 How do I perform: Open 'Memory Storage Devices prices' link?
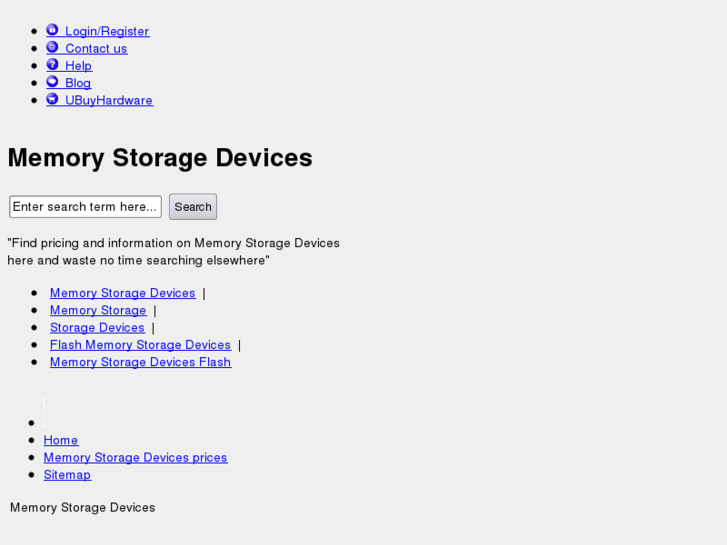(x=135, y=457)
